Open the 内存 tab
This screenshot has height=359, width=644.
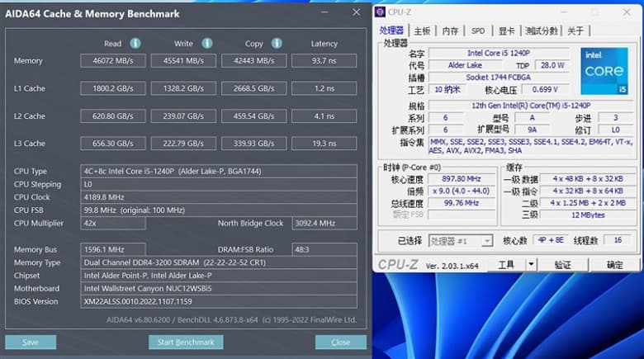[x=450, y=31]
